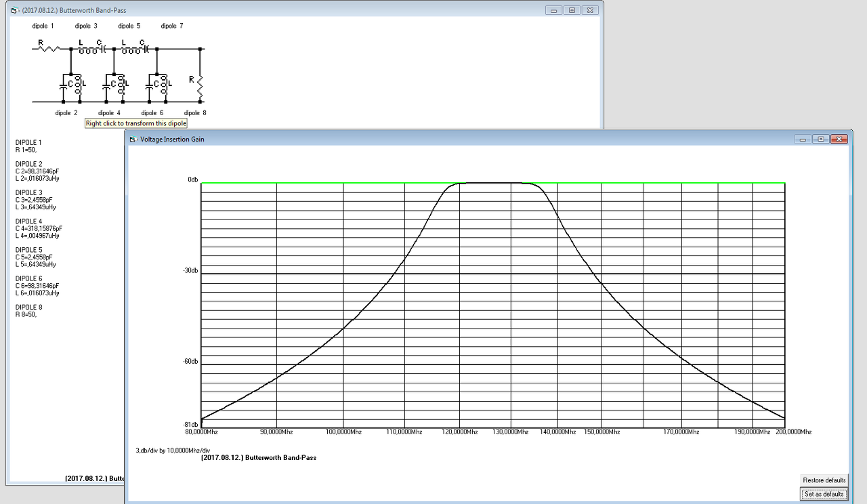This screenshot has width=867, height=504.
Task: Click the "DIPOLE 2" heading in the values list
Action: click(28, 164)
